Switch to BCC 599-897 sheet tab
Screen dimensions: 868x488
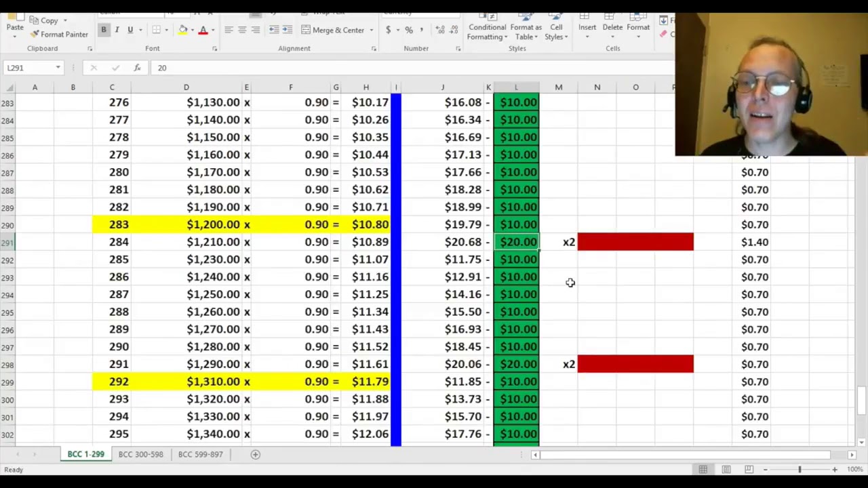(200, 454)
